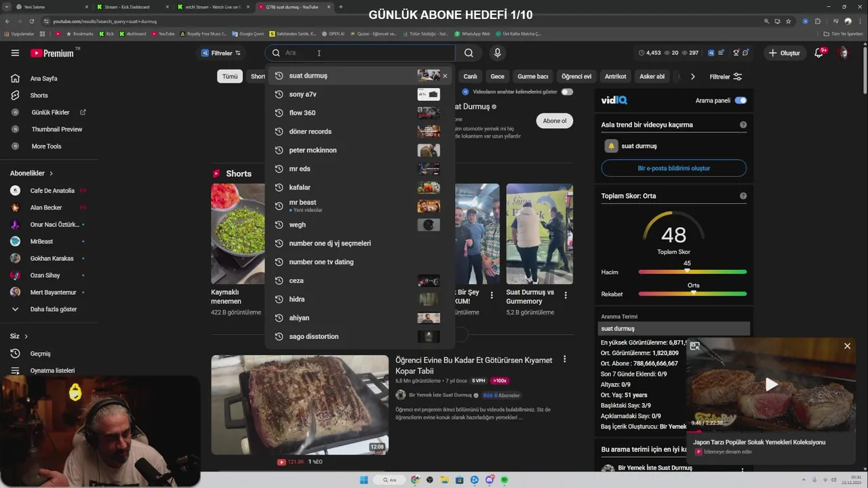Click help icon beside Toplam Skor
This screenshot has width=868, height=488.
point(743,196)
